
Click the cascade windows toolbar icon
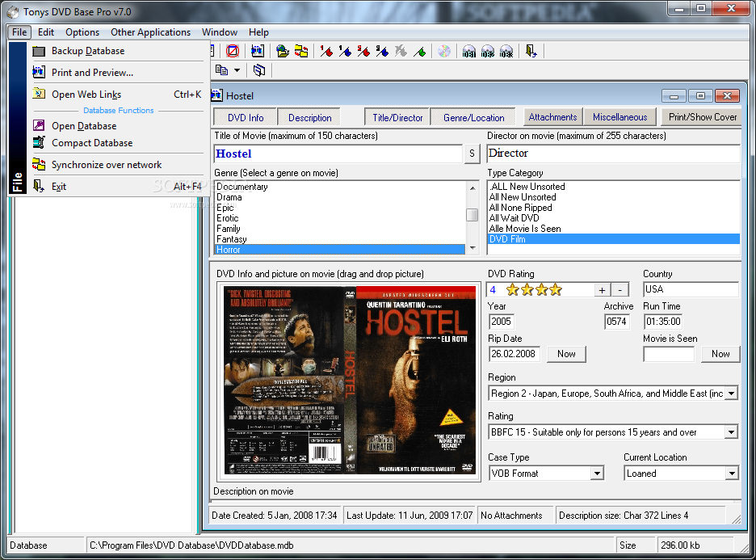point(259,70)
